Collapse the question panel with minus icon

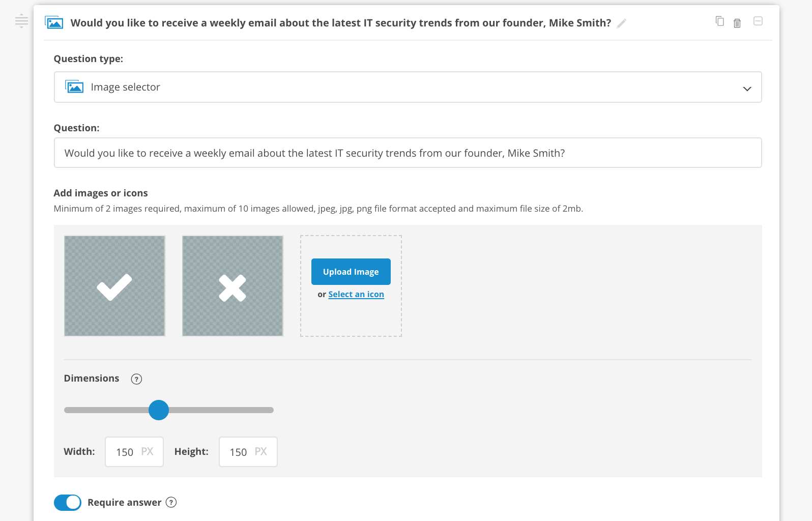coord(758,21)
